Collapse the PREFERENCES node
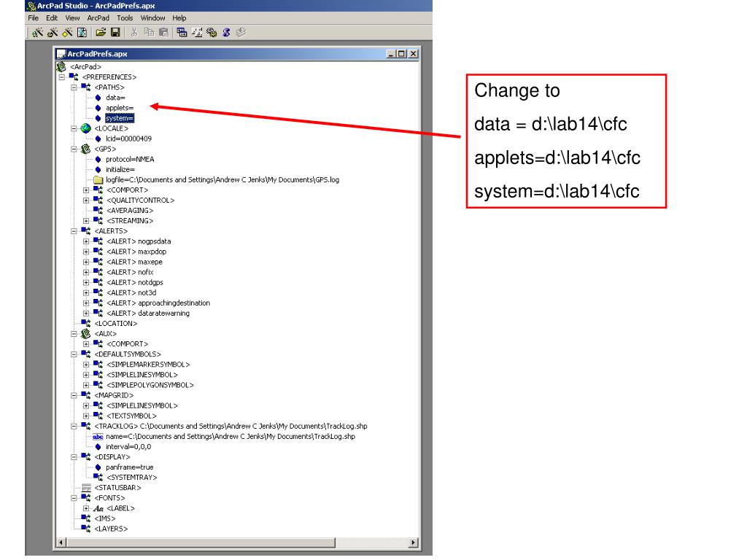This screenshot has width=747, height=560. pos(62,77)
